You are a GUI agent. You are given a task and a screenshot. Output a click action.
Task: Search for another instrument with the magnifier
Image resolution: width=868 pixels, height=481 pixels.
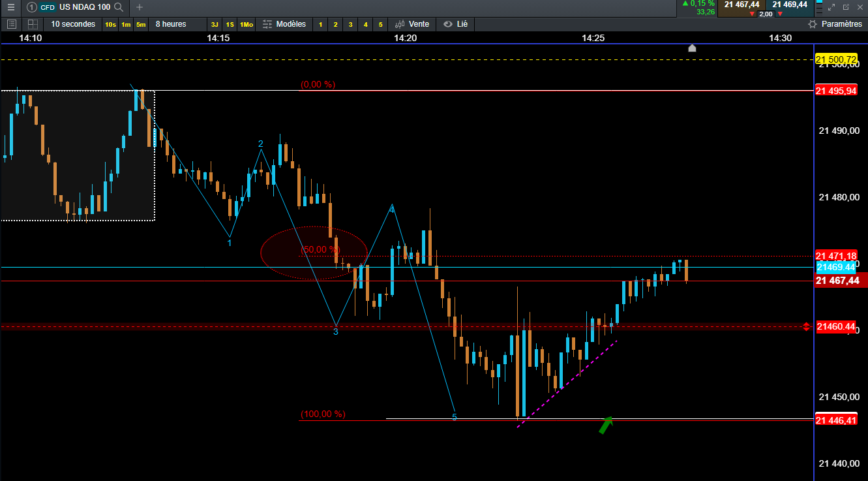coord(118,7)
